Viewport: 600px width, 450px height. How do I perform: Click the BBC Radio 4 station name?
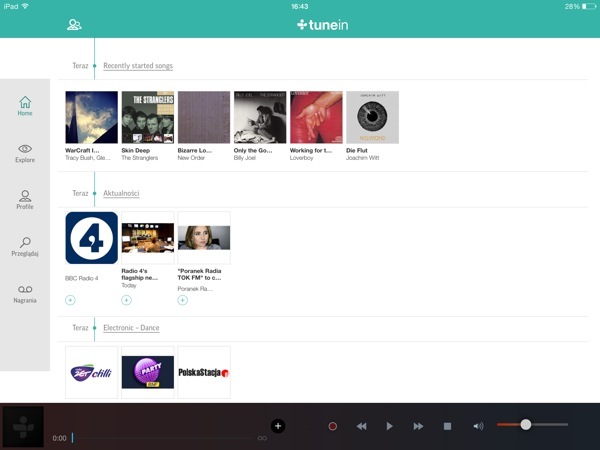[x=82, y=278]
